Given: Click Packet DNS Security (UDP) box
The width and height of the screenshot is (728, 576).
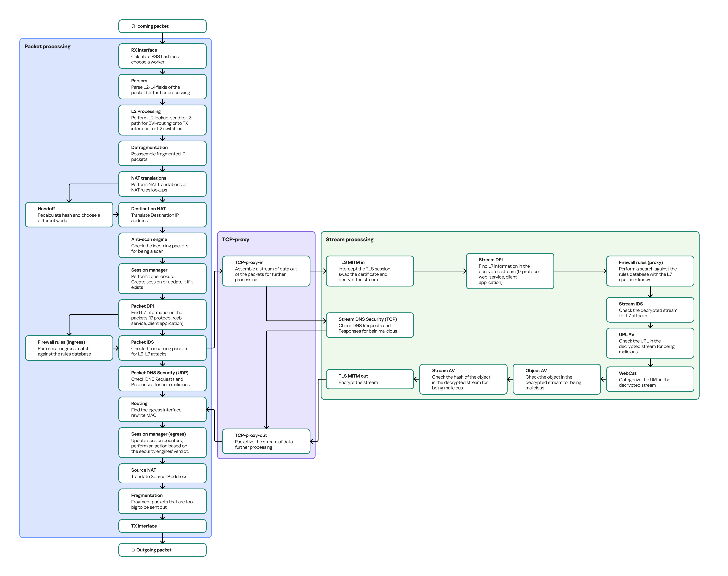Looking at the screenshot, I should [162, 379].
